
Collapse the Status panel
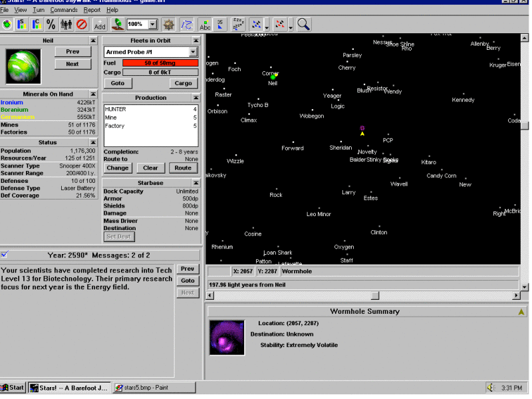93,142
